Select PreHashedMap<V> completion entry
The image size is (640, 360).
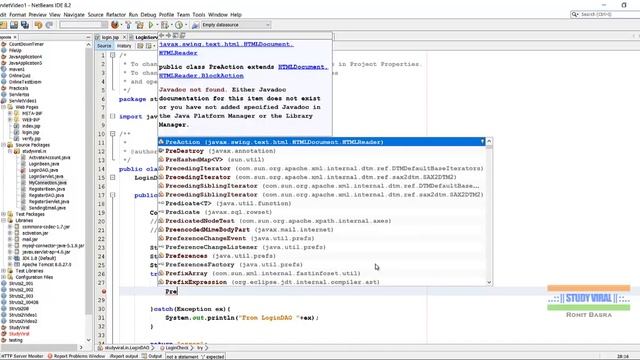pos(322,160)
